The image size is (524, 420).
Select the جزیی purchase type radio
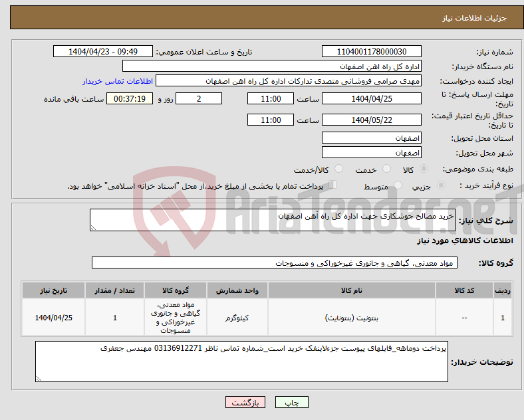441,185
